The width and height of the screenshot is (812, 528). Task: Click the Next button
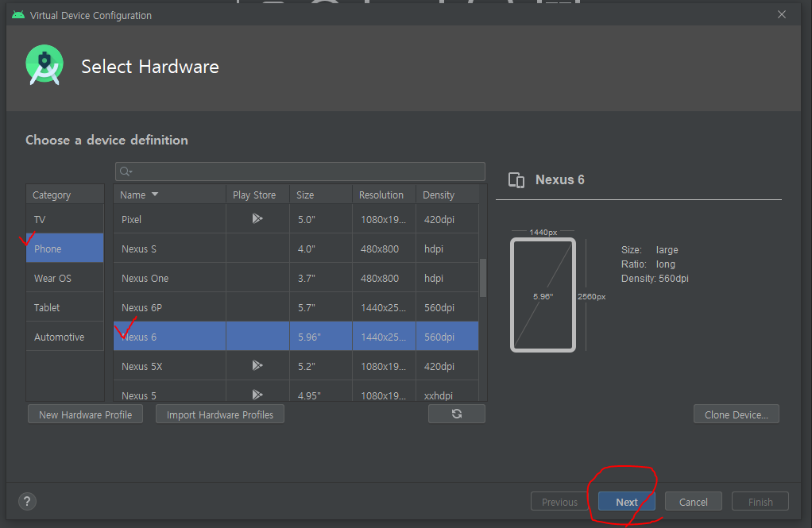point(627,502)
